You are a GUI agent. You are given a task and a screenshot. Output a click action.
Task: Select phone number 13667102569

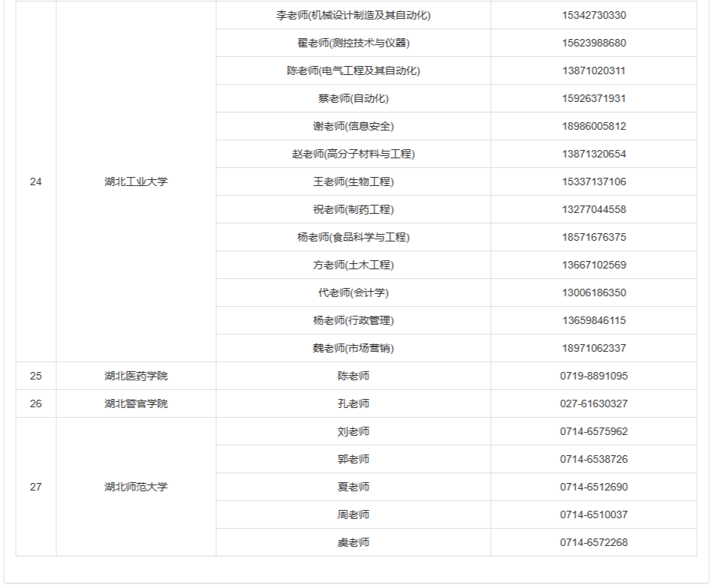point(594,265)
